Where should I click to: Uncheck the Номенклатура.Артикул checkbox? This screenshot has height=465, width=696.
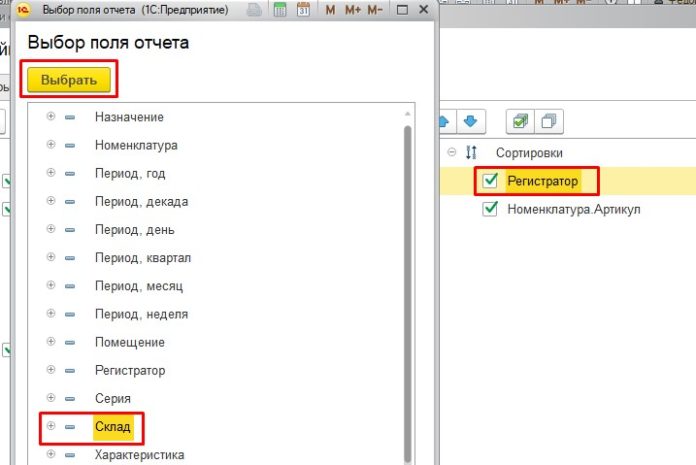point(490,210)
